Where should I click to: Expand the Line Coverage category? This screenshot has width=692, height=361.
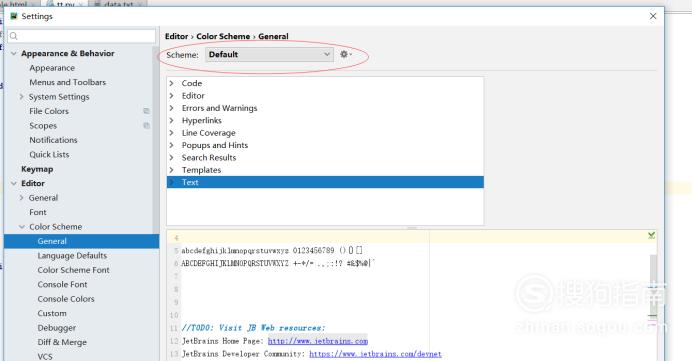[172, 132]
